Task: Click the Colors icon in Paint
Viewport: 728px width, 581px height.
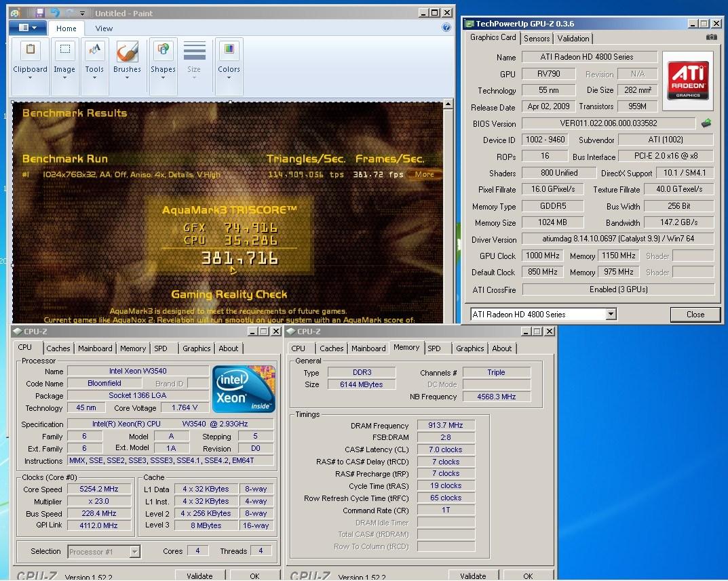Action: tap(229, 49)
